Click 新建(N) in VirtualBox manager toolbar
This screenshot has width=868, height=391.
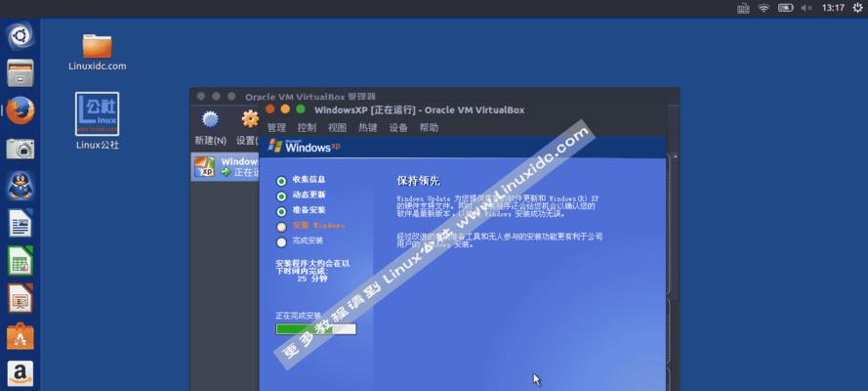(x=210, y=128)
